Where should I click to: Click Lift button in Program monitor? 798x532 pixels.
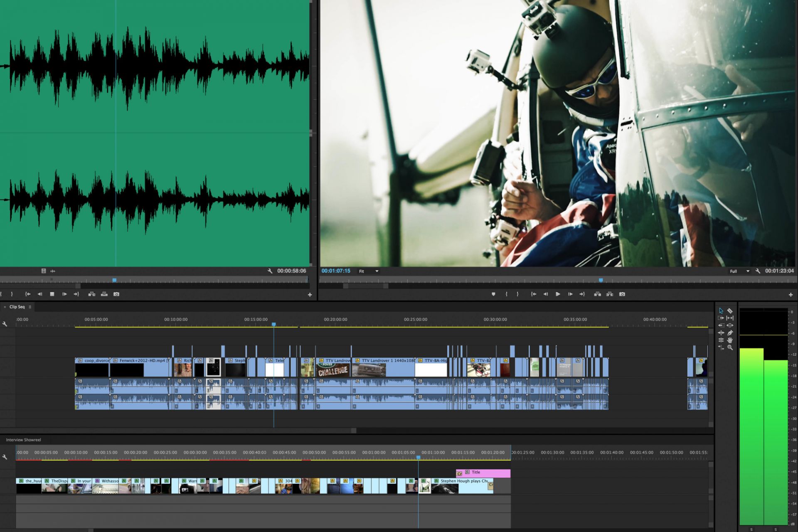[597, 294]
